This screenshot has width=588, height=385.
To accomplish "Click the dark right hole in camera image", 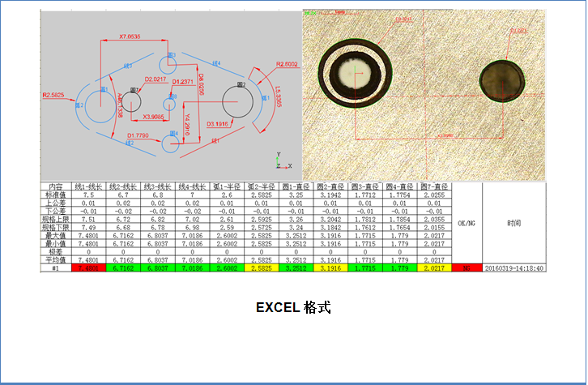I will coord(502,82).
